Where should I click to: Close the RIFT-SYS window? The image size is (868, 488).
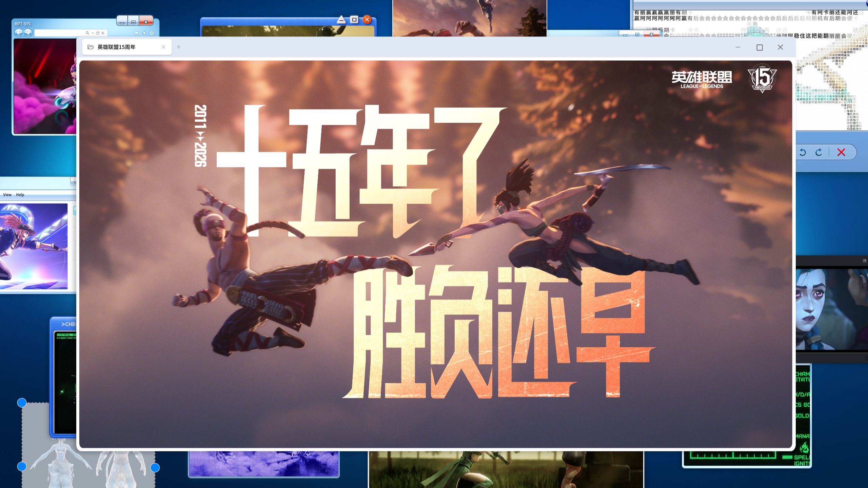(x=146, y=21)
